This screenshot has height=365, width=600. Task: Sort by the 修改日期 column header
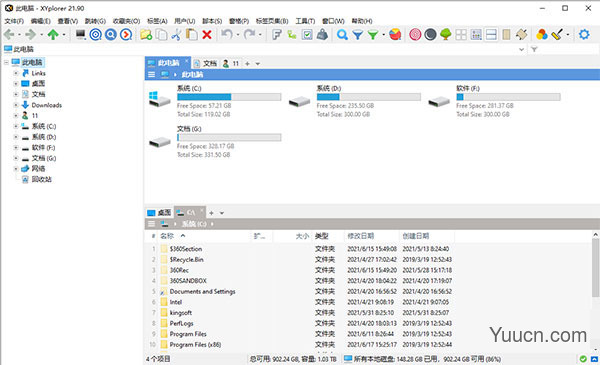360,236
